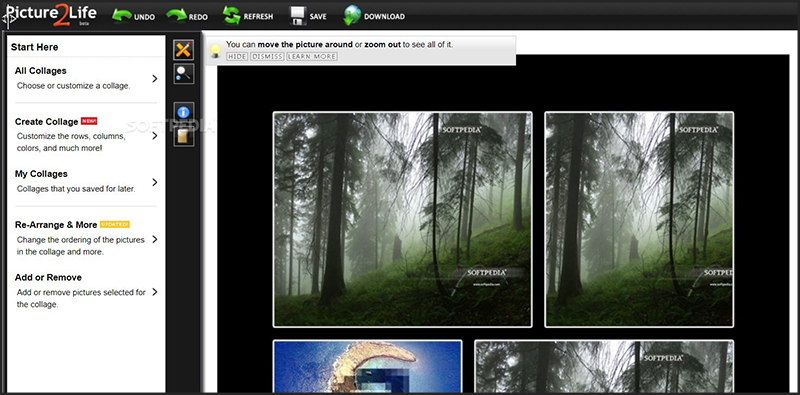Select the bottom right forest picture
Viewport: 800px width, 395px height.
[604, 366]
